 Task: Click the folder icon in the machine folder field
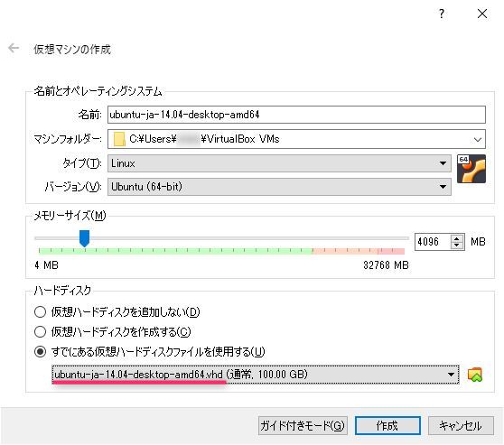coord(119,139)
